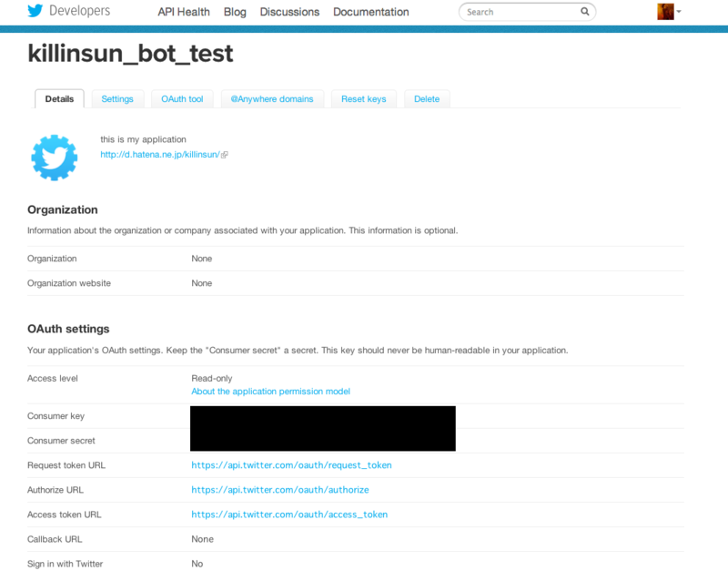Click the search magnifier icon
Image resolution: width=728 pixels, height=571 pixels.
point(584,12)
